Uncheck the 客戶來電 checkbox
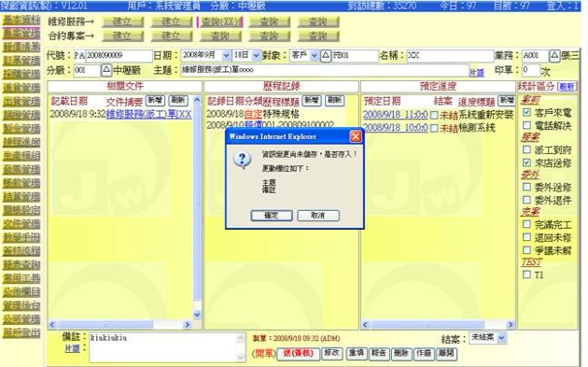Viewport: 588px width, 367px height. (x=526, y=112)
